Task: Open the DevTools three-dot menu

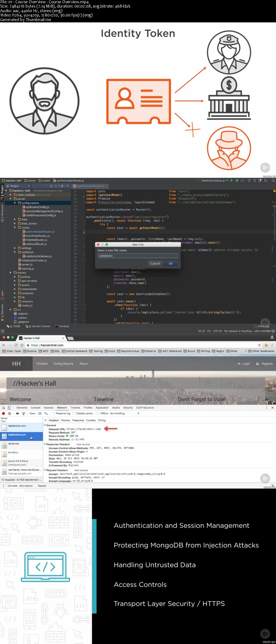Action: 267,408
